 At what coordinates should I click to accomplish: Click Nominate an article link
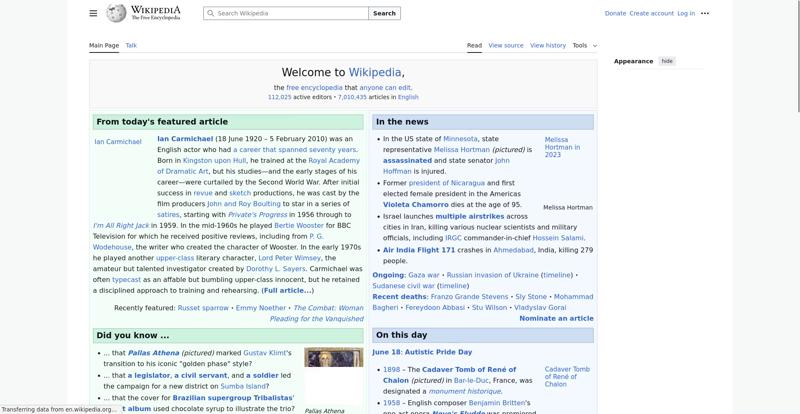click(556, 318)
